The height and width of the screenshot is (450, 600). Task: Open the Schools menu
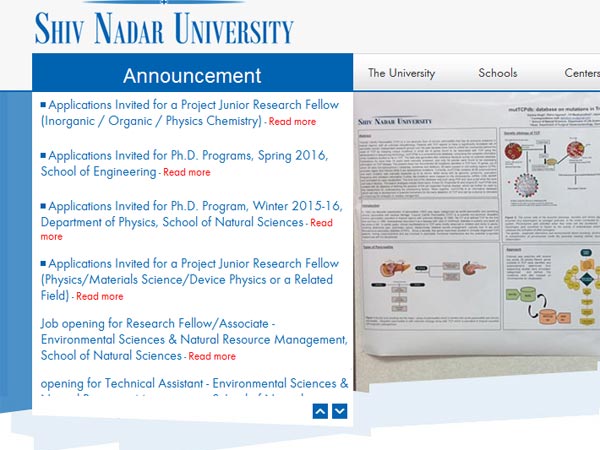(x=497, y=73)
